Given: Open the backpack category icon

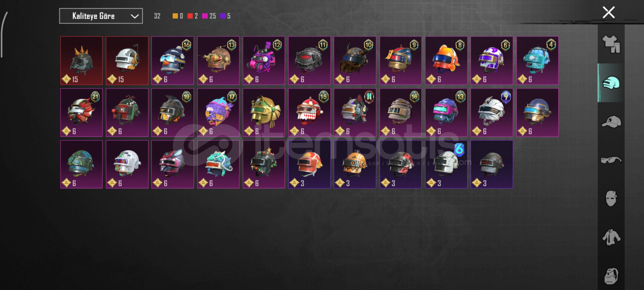Looking at the screenshot, I should [611, 276].
